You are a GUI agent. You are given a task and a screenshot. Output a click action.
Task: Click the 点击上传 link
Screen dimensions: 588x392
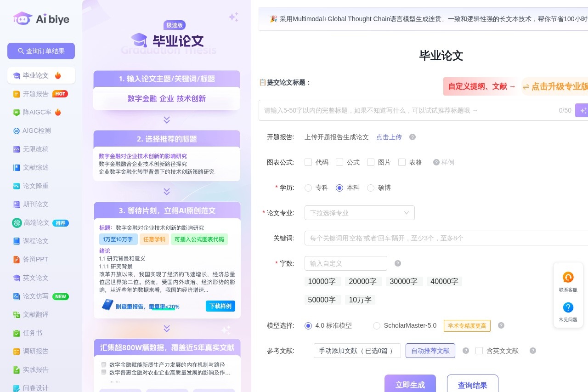tap(389, 137)
